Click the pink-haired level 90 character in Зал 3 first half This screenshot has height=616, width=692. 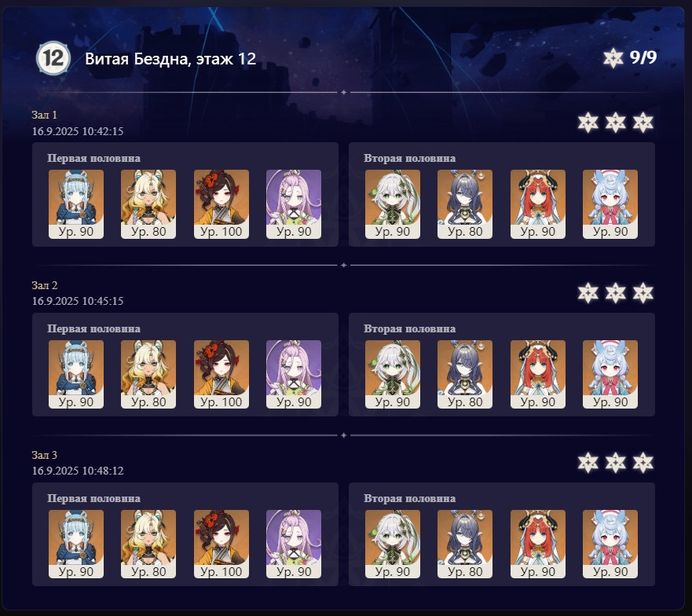coord(294,544)
